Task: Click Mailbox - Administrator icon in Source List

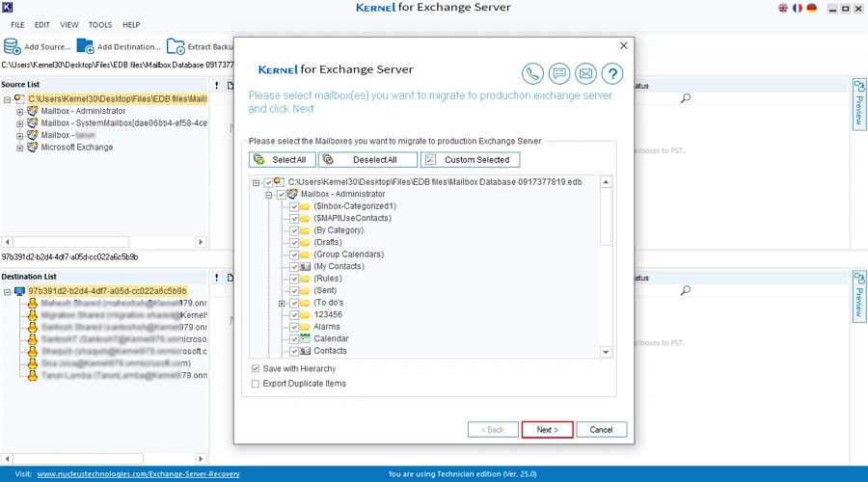Action: coord(32,111)
